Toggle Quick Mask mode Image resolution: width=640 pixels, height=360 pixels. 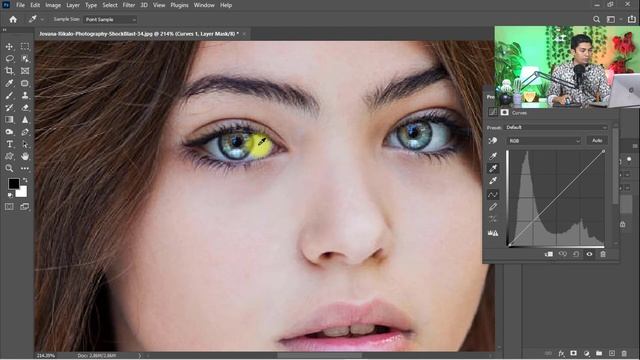[x=9, y=207]
